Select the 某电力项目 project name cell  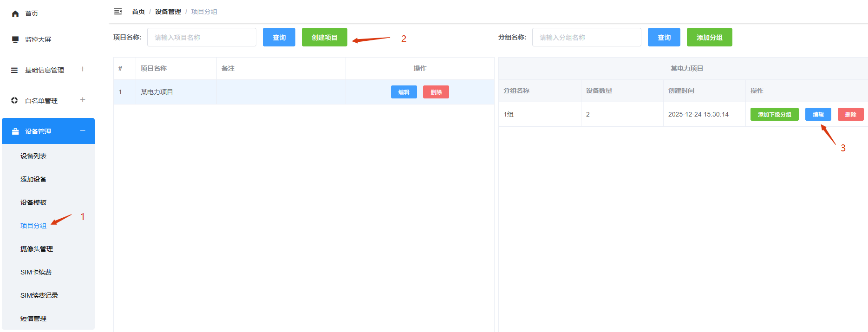(176, 92)
